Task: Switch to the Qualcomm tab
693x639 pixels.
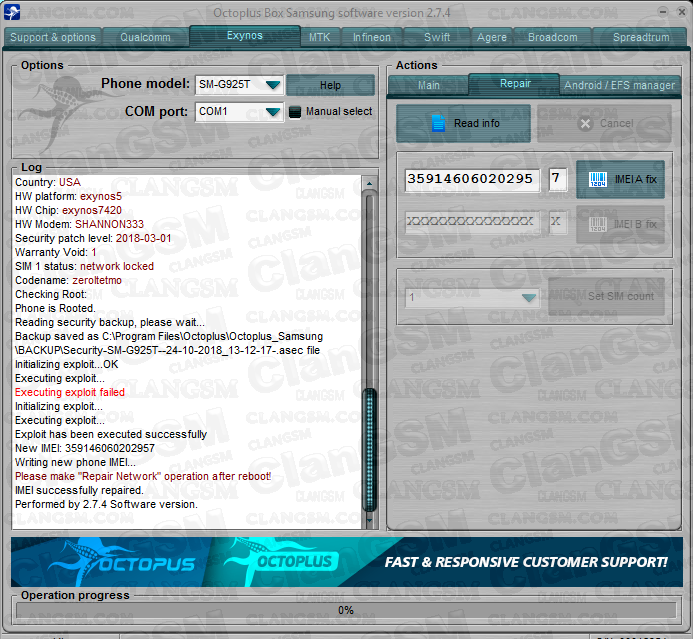Action: (145, 38)
